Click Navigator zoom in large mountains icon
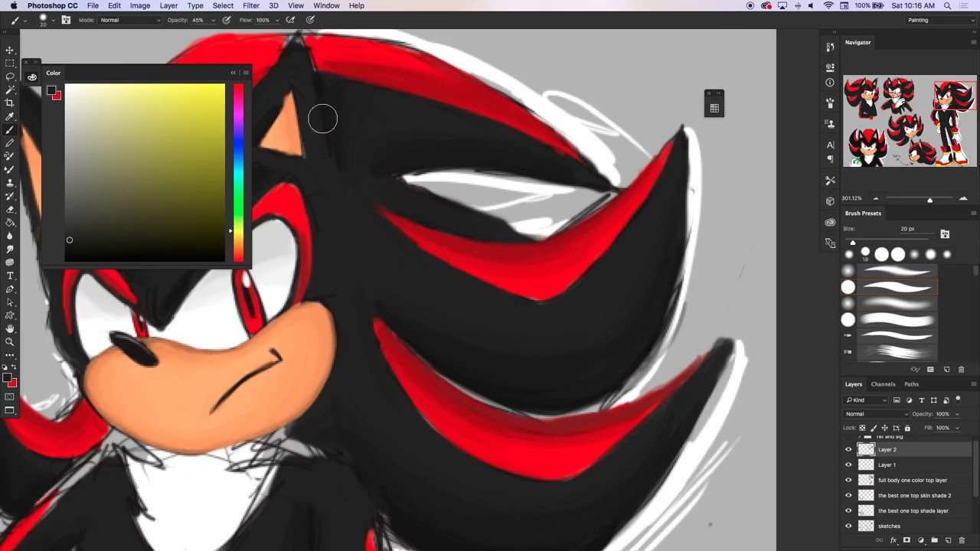The image size is (980, 551). [963, 199]
